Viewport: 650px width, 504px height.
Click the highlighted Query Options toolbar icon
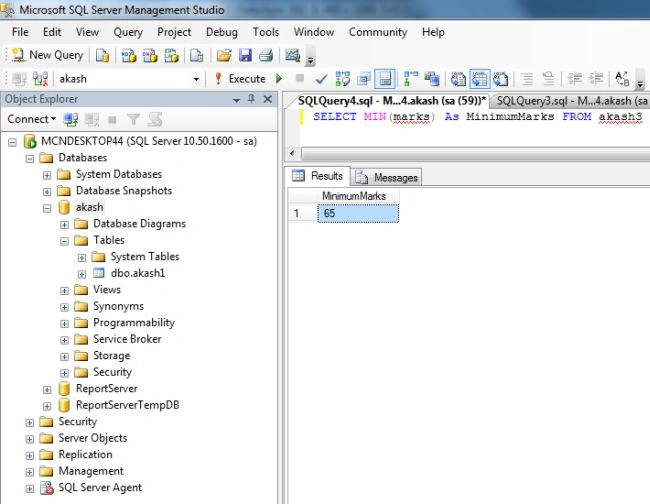385,79
